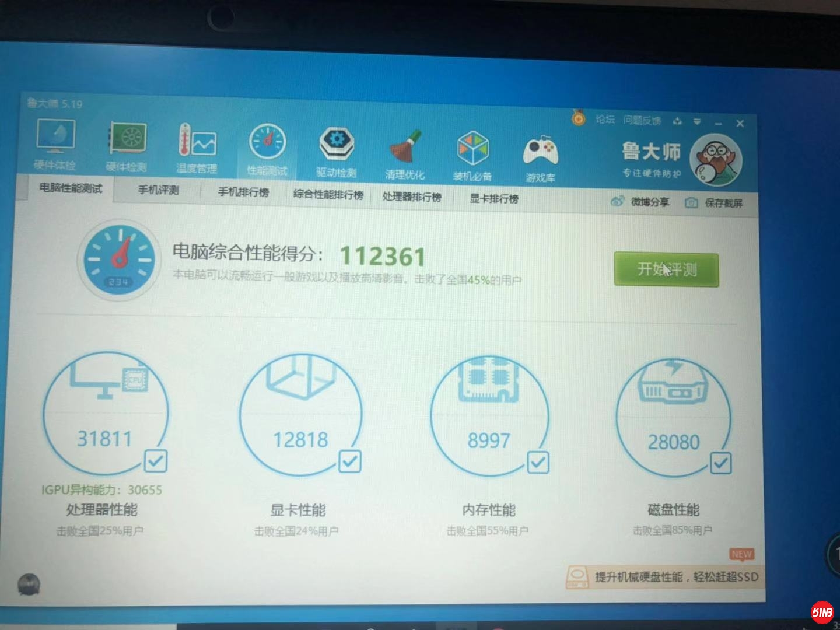
Task: Switch to the 手机排行榜 tab
Action: coord(243,192)
